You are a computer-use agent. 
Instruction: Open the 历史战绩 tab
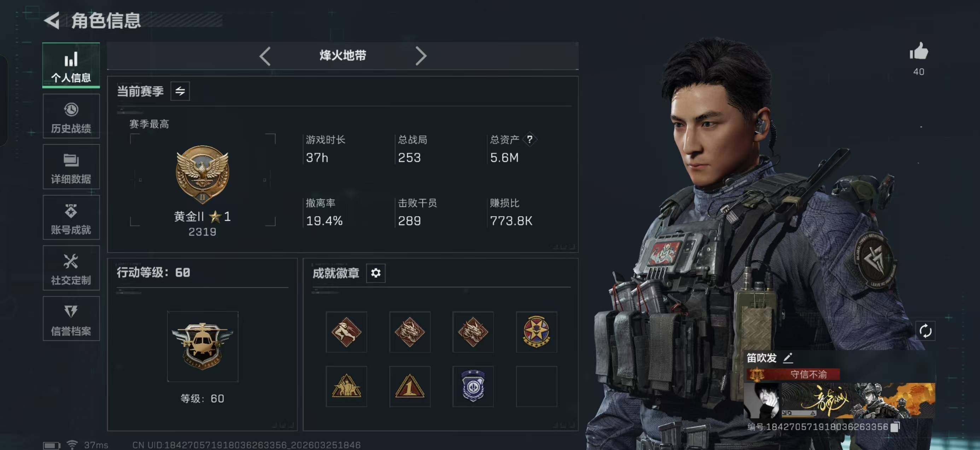click(71, 116)
